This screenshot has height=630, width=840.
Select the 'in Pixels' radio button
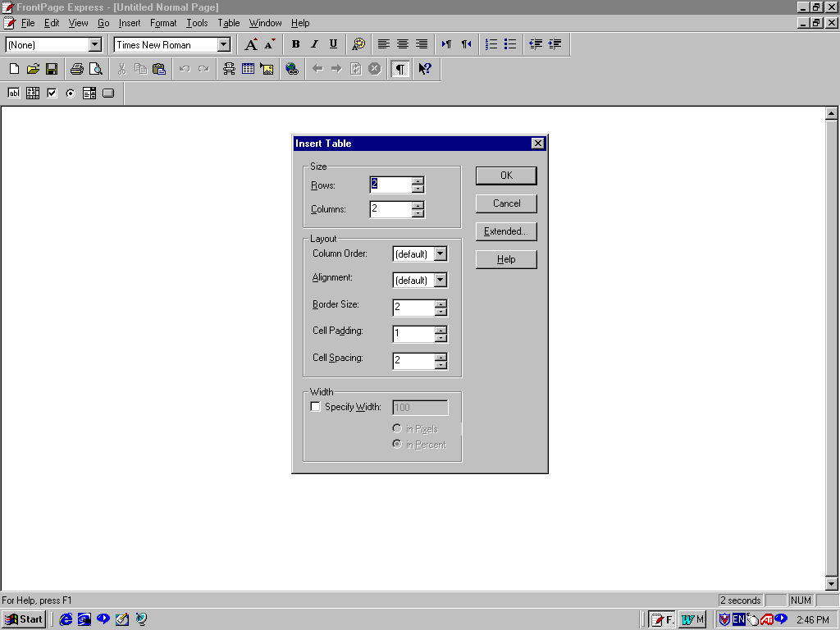pos(398,429)
